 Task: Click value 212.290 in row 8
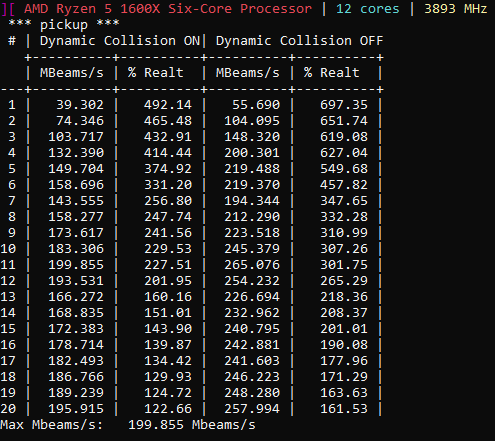click(252, 217)
